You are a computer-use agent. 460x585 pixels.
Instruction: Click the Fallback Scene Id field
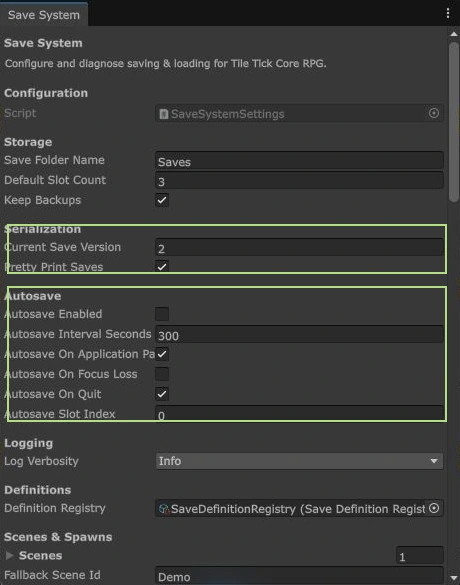[x=299, y=576]
